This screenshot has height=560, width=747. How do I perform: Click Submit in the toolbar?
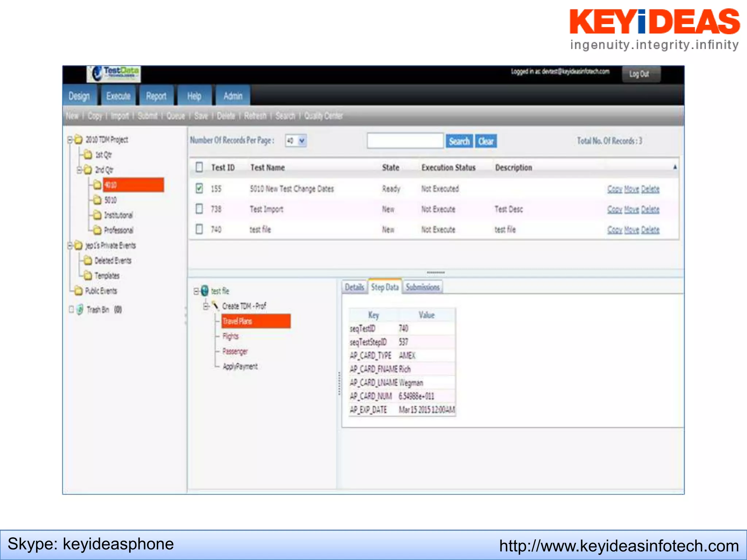coord(147,116)
